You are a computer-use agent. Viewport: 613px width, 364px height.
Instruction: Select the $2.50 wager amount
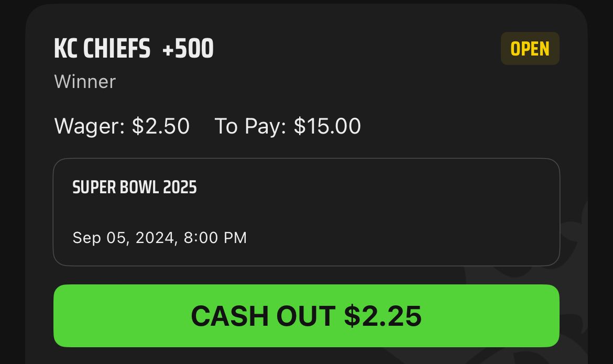[160, 126]
